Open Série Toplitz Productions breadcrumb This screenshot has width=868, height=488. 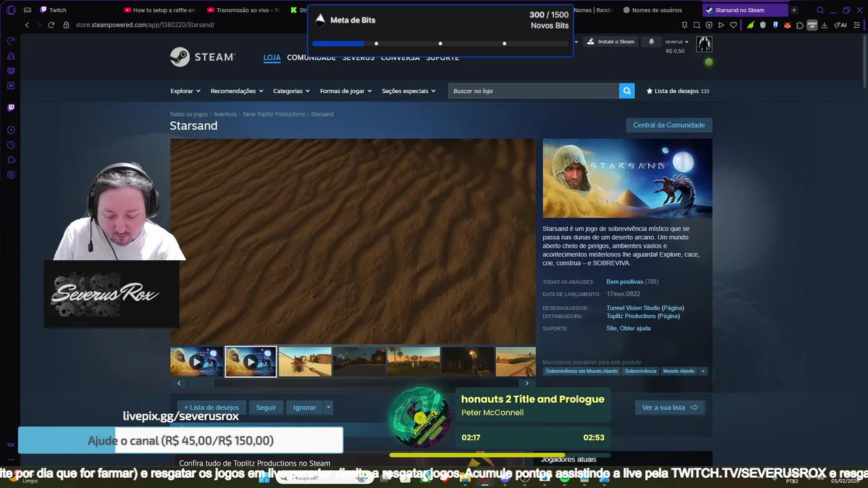[274, 114]
